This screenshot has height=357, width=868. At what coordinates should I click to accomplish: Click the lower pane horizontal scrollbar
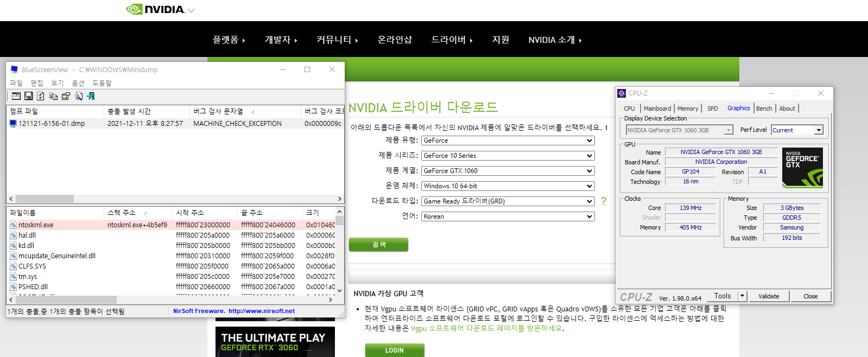click(x=66, y=299)
